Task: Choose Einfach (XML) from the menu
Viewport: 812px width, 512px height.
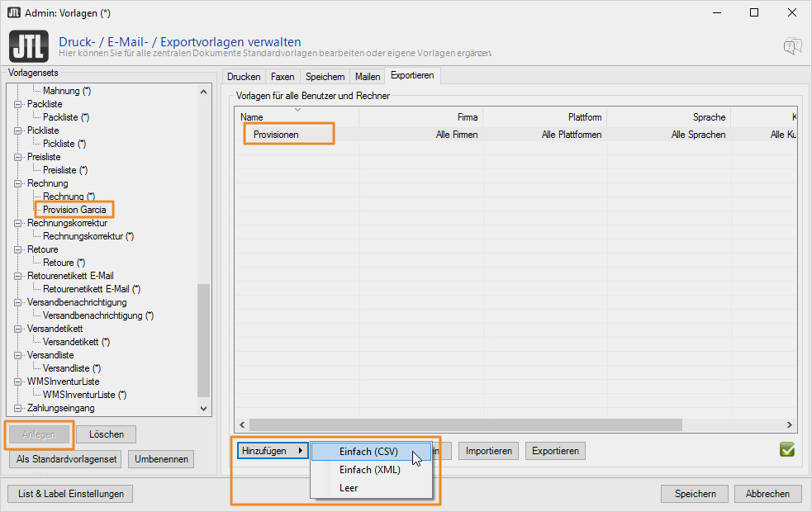Action: pos(369,470)
